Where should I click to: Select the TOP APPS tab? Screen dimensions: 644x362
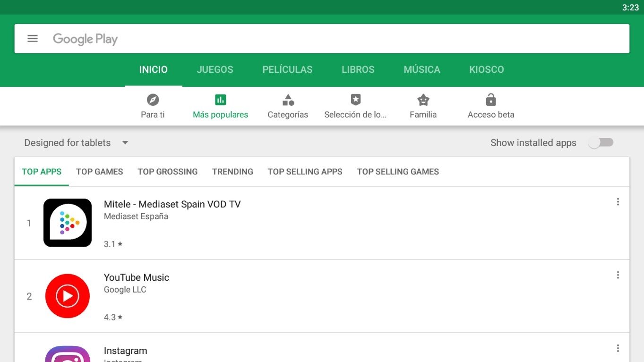[x=42, y=172]
